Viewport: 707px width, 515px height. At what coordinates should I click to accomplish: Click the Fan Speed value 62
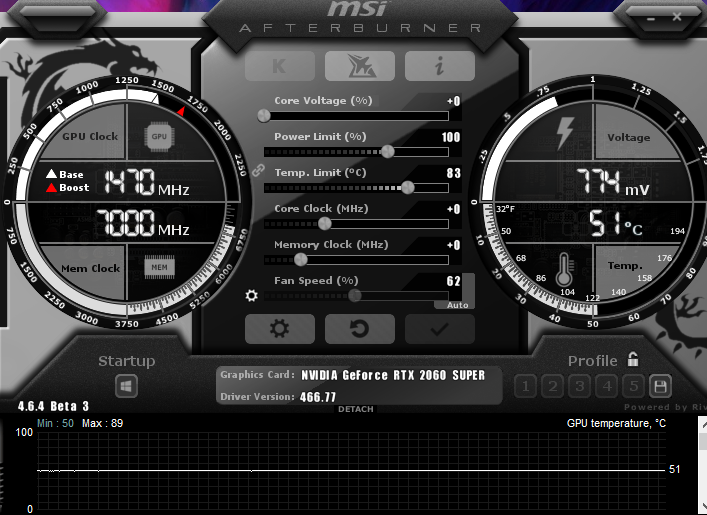pyautogui.click(x=454, y=281)
